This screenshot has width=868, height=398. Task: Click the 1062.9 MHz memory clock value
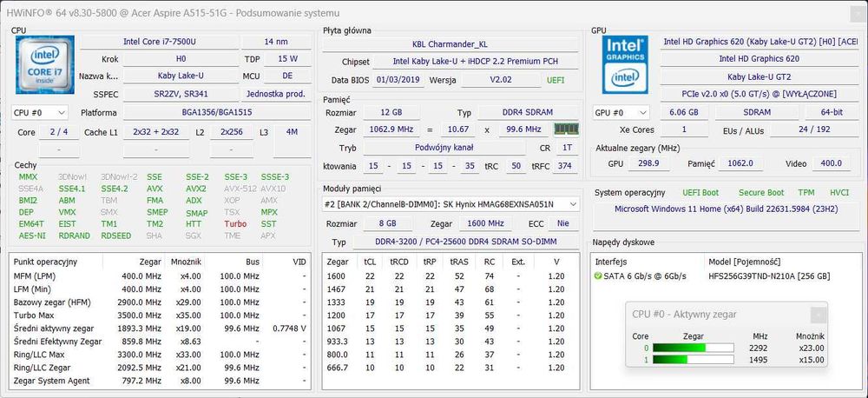pos(391,129)
